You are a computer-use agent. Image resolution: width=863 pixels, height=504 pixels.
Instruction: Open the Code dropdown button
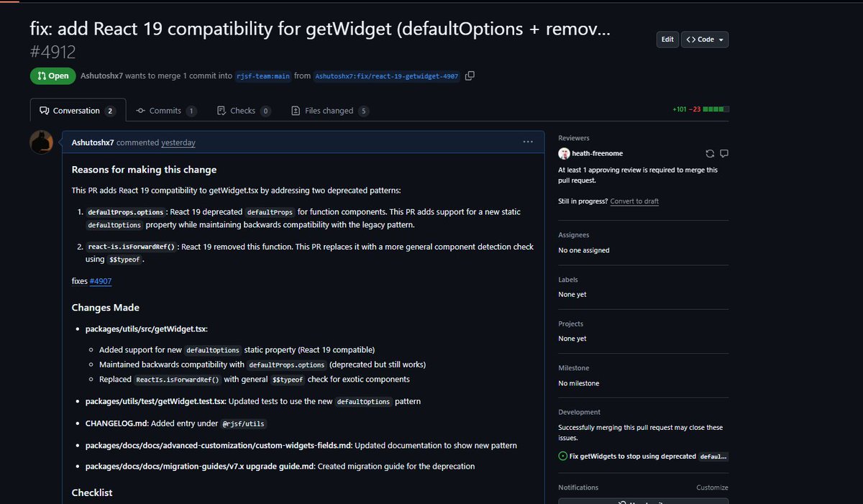tap(705, 40)
